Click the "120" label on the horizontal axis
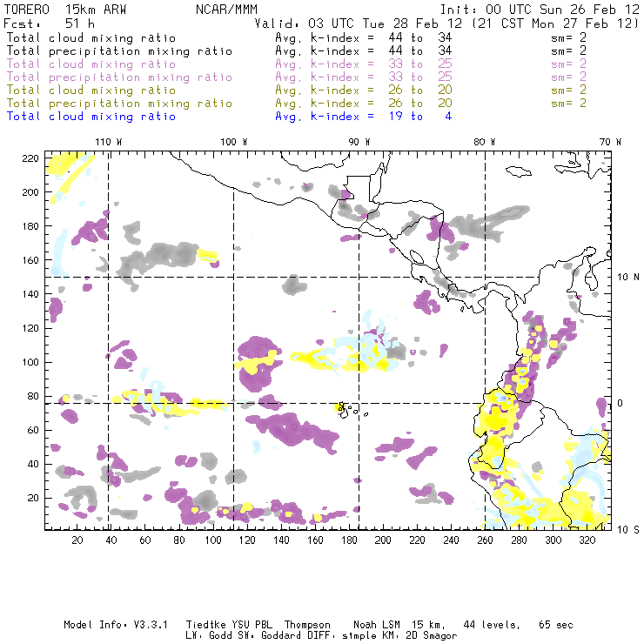The image size is (644, 644). click(x=247, y=540)
